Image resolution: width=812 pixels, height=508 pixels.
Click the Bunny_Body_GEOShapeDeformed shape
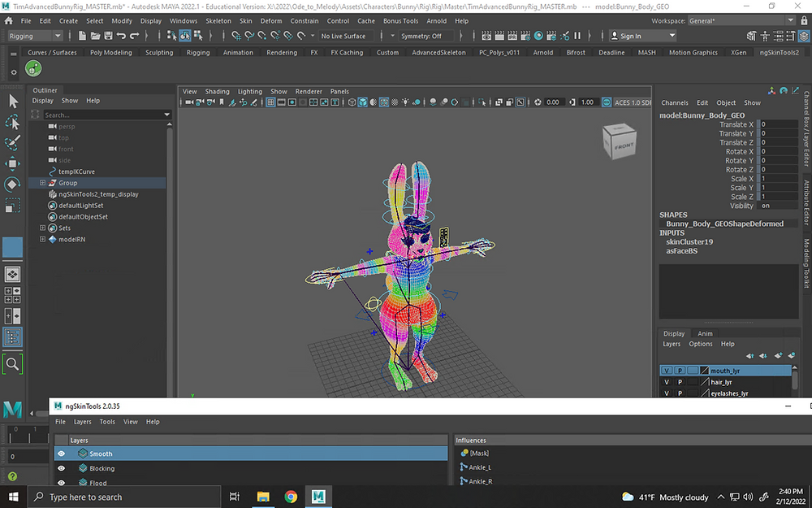click(724, 224)
